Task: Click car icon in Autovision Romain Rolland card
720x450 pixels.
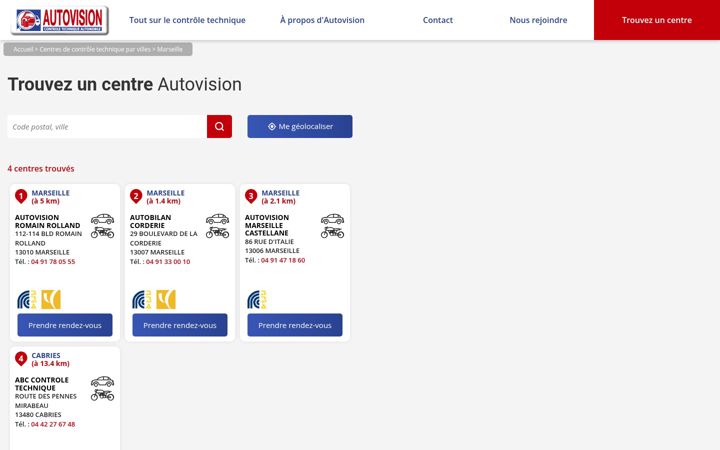Action: (x=102, y=219)
